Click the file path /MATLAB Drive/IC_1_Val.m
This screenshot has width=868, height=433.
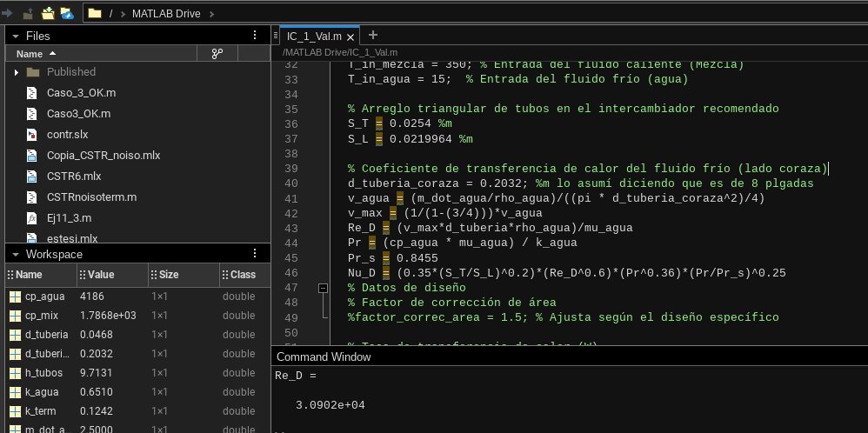click(340, 52)
